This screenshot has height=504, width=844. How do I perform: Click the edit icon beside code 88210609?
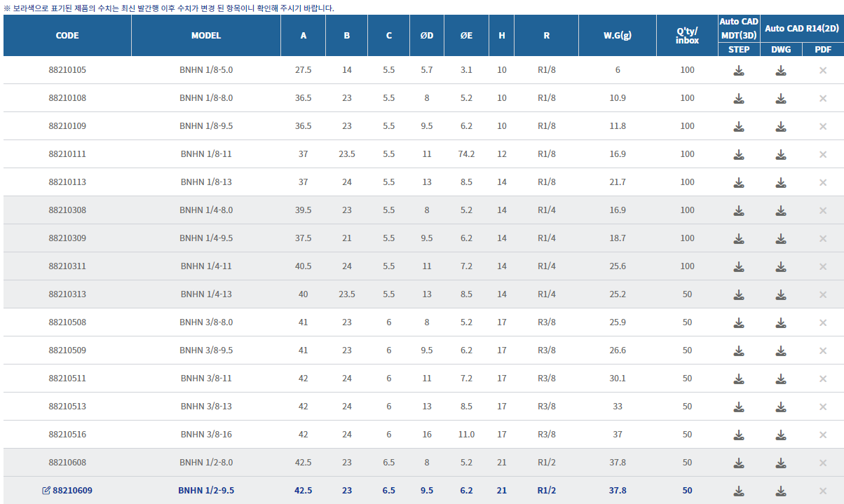(x=46, y=491)
